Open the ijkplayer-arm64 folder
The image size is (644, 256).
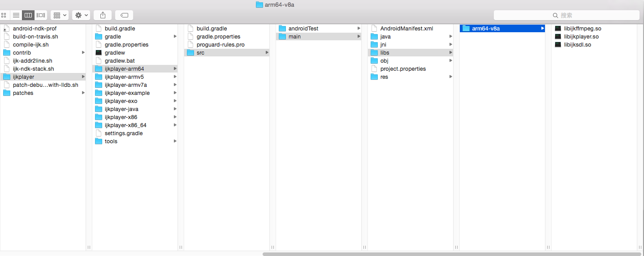(x=135, y=69)
